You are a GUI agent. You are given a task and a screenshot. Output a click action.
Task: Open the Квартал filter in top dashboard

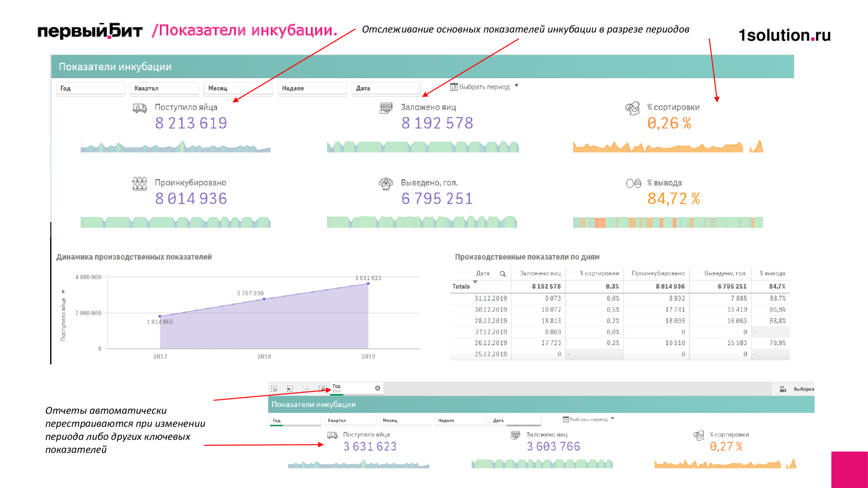point(164,88)
